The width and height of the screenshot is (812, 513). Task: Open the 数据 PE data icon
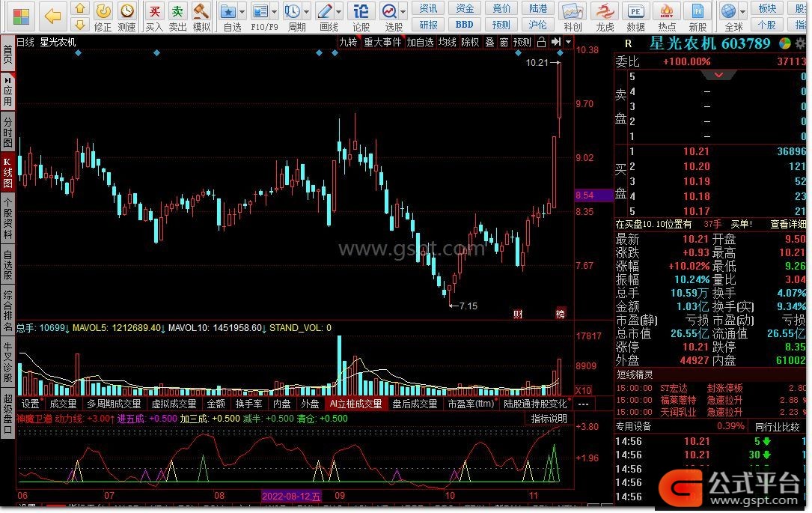pos(635,11)
